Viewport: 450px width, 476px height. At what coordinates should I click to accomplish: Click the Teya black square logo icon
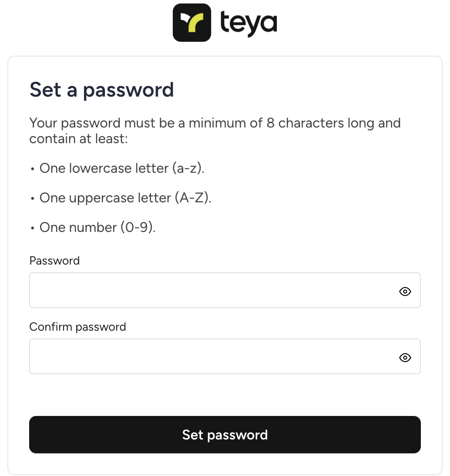click(191, 23)
